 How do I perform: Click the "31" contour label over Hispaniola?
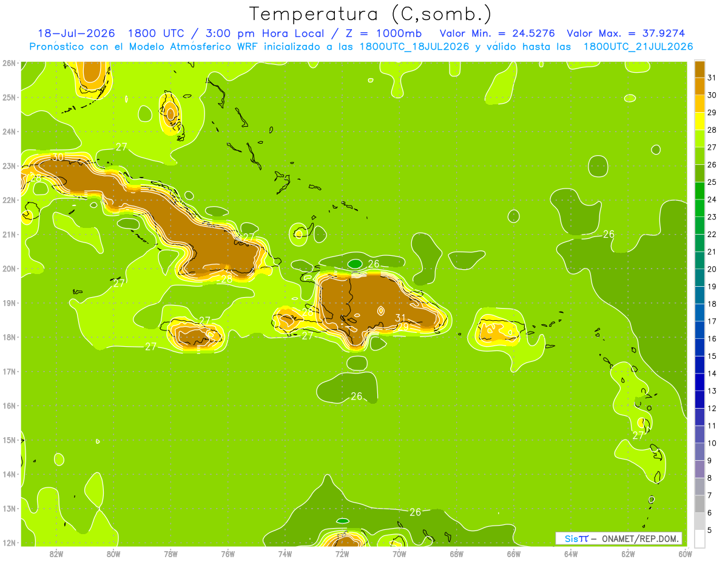(400, 318)
